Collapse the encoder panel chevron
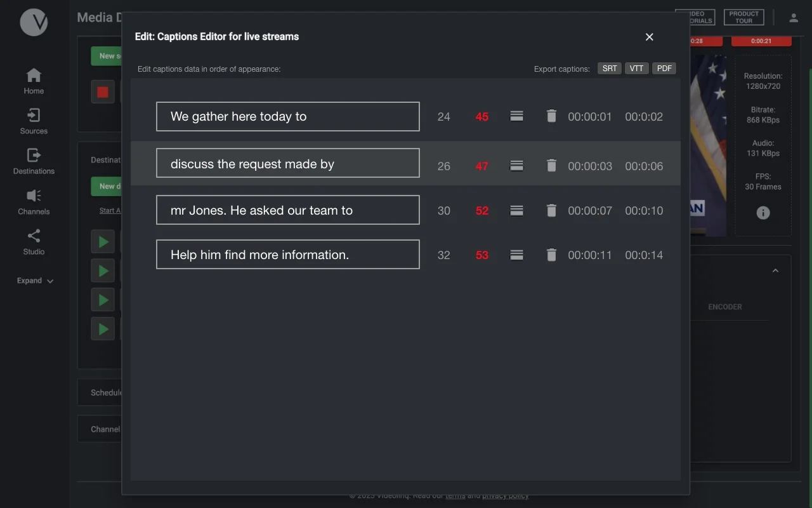 (x=775, y=271)
